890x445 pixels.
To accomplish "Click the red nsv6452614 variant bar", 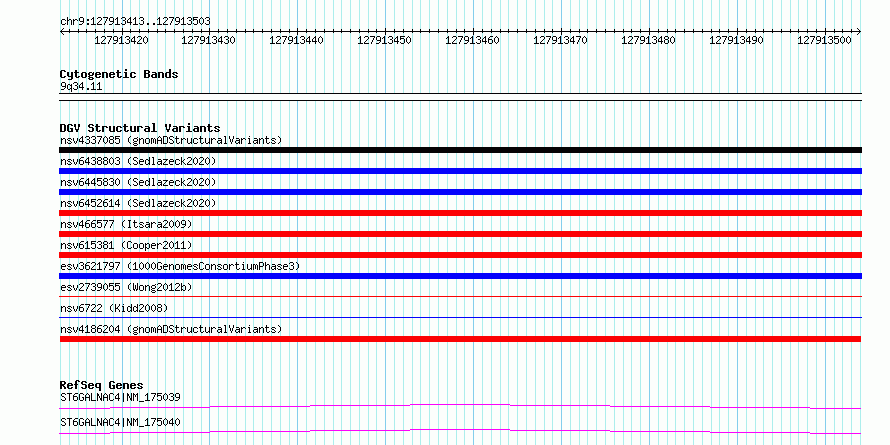I will click(460, 213).
